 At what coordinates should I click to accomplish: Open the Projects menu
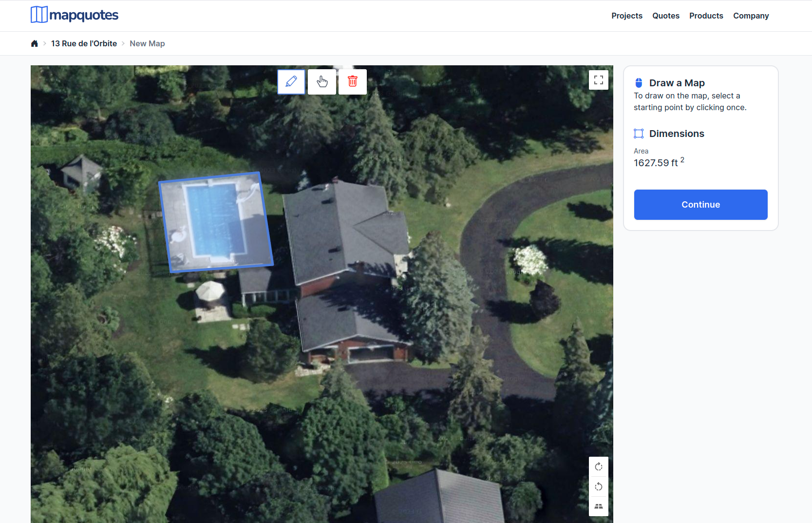627,16
